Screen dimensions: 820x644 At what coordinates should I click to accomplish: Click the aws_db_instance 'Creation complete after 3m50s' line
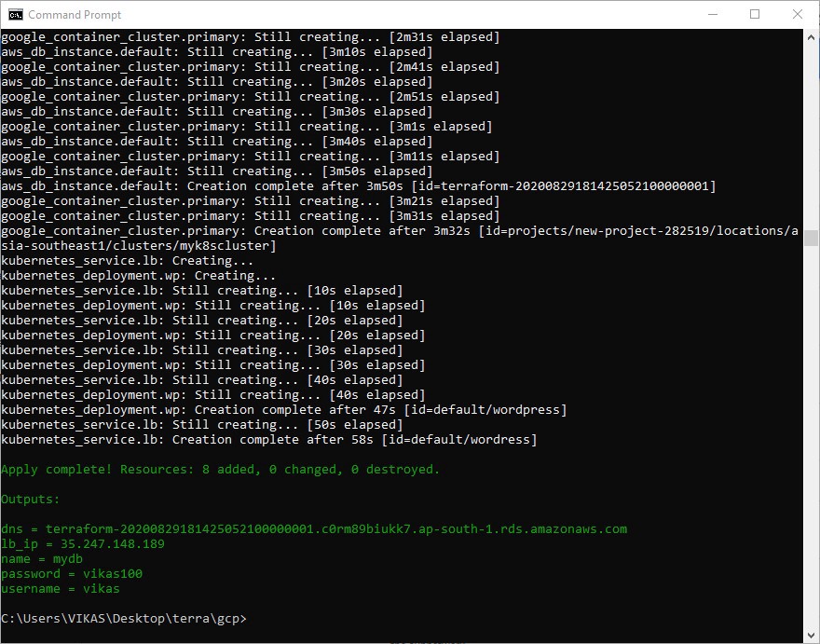click(358, 186)
